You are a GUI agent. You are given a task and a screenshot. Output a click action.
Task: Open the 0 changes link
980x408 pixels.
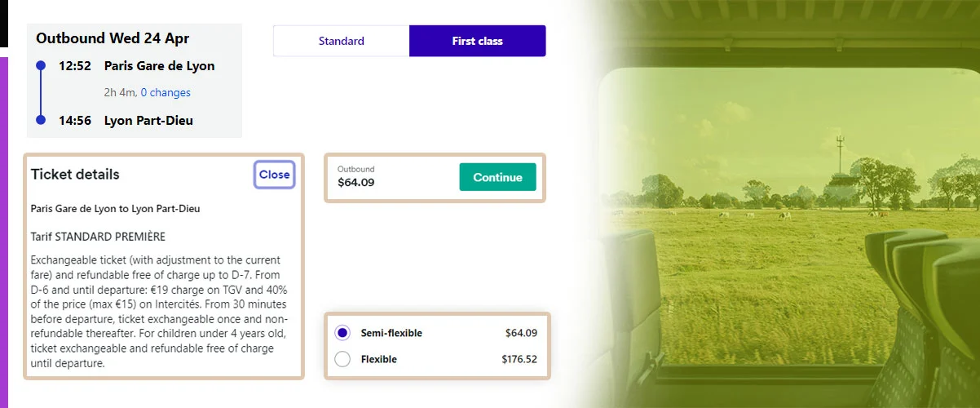pos(166,93)
